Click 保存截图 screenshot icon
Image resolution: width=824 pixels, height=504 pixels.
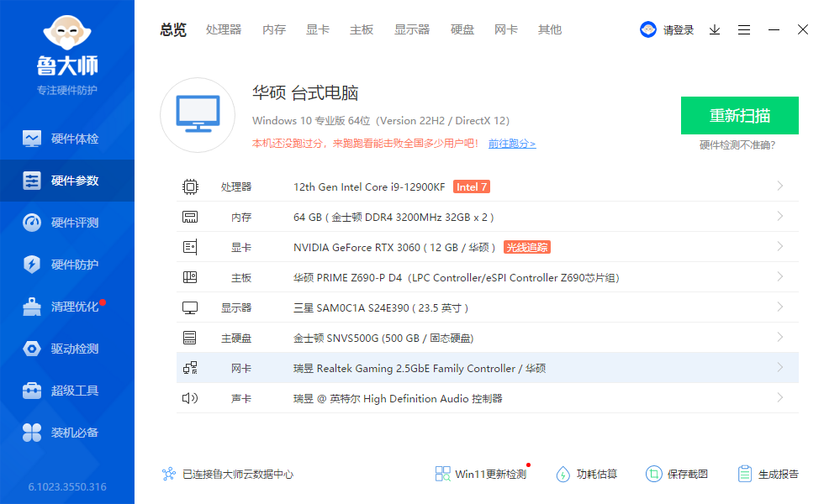677,474
